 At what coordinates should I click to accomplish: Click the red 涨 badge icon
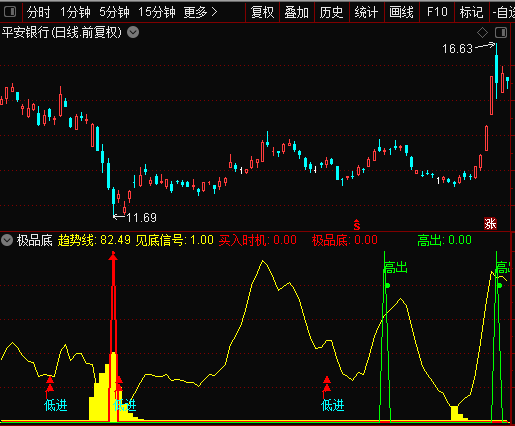click(x=490, y=224)
